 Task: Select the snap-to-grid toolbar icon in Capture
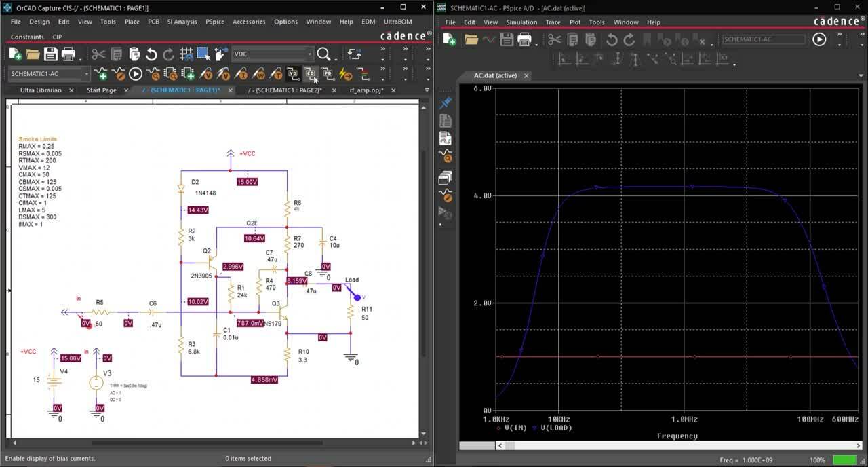pyautogui.click(x=184, y=53)
